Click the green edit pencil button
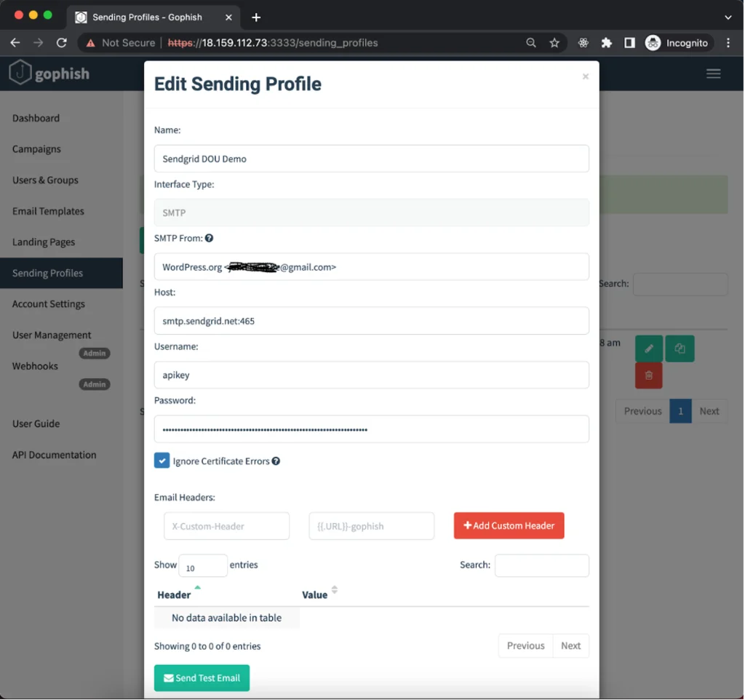 pos(648,349)
